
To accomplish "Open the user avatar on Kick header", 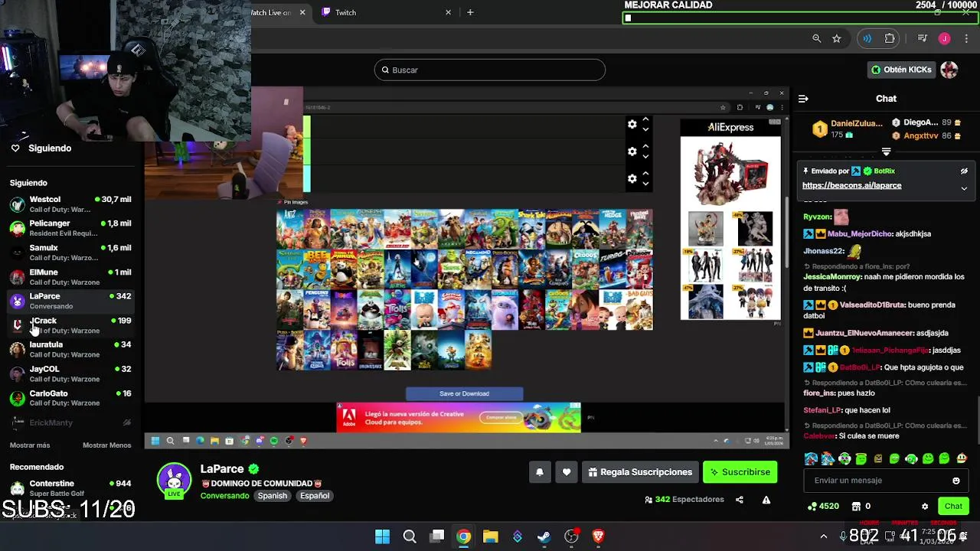I will click(949, 70).
